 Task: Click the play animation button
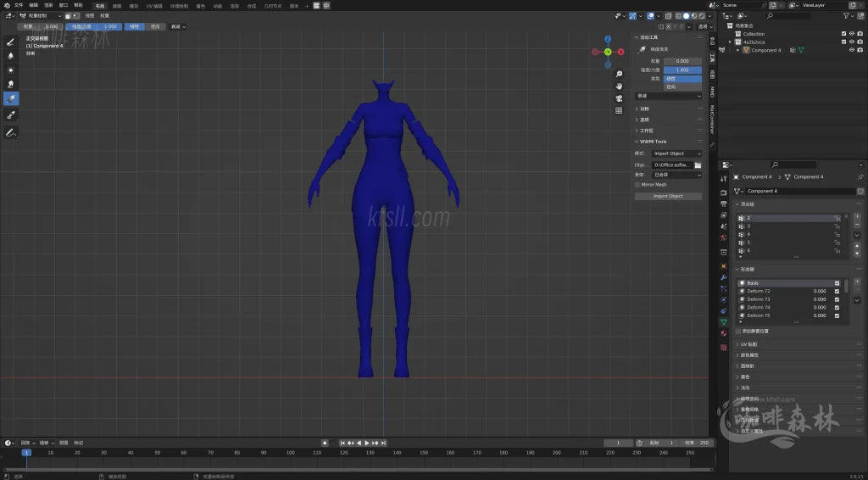click(366, 443)
